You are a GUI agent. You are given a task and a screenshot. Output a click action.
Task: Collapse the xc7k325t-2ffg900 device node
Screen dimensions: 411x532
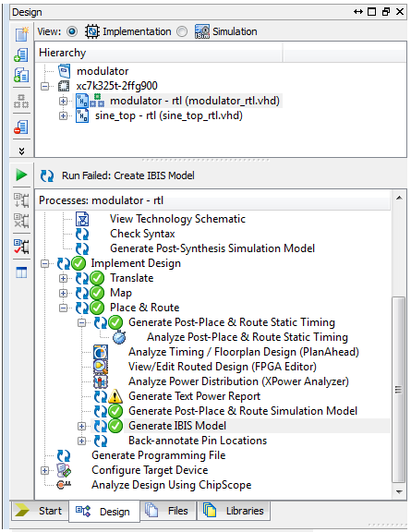(x=45, y=86)
